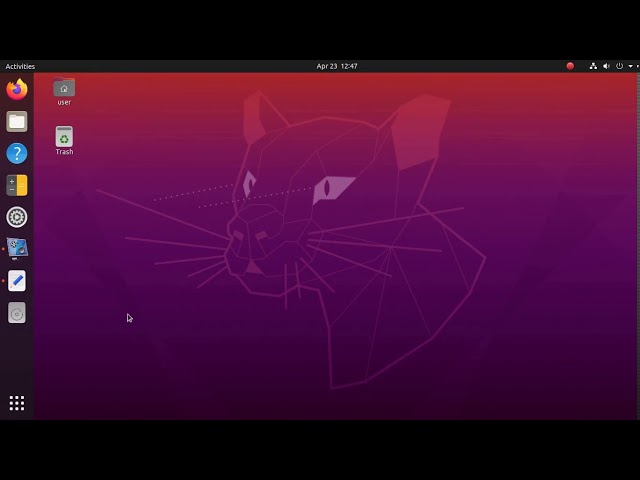This screenshot has width=640, height=480.
Task: Show Applications grid
Action: click(17, 403)
